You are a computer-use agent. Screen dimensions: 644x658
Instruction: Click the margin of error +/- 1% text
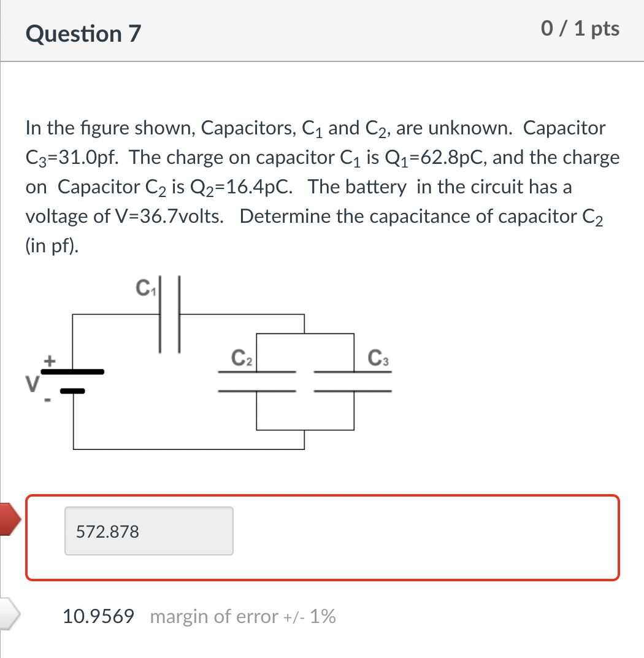(242, 617)
